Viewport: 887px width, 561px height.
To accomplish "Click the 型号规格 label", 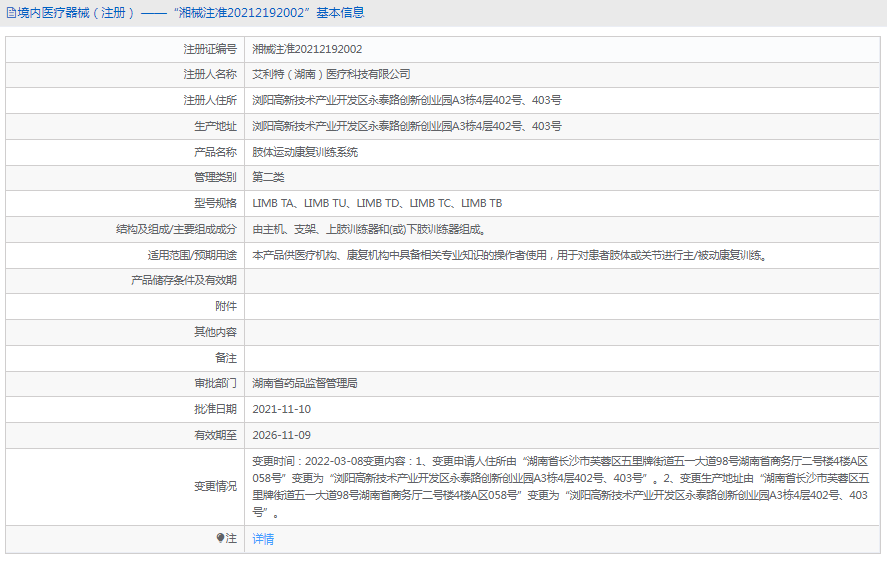I will click(x=216, y=203).
